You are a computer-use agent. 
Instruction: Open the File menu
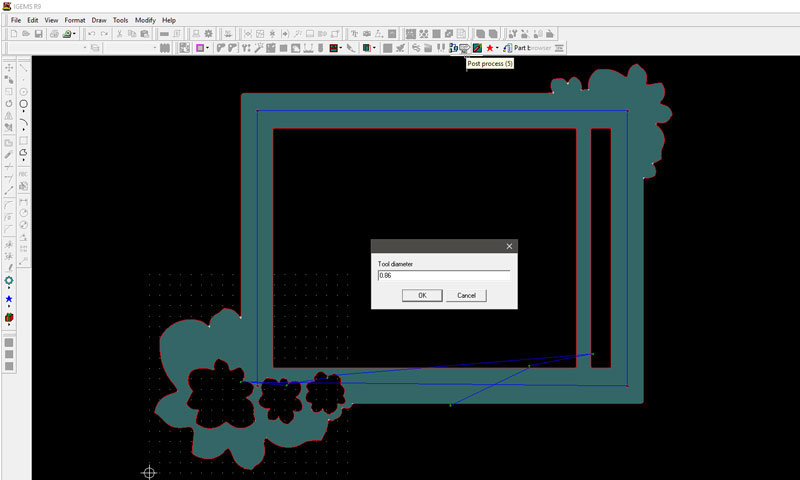[x=16, y=20]
